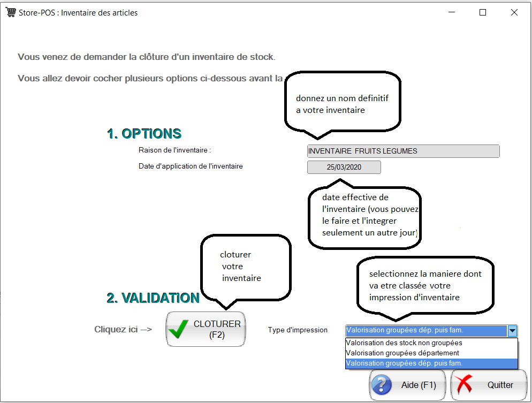
Task: Click the date field showing 25/03/2020
Action: [344, 168]
